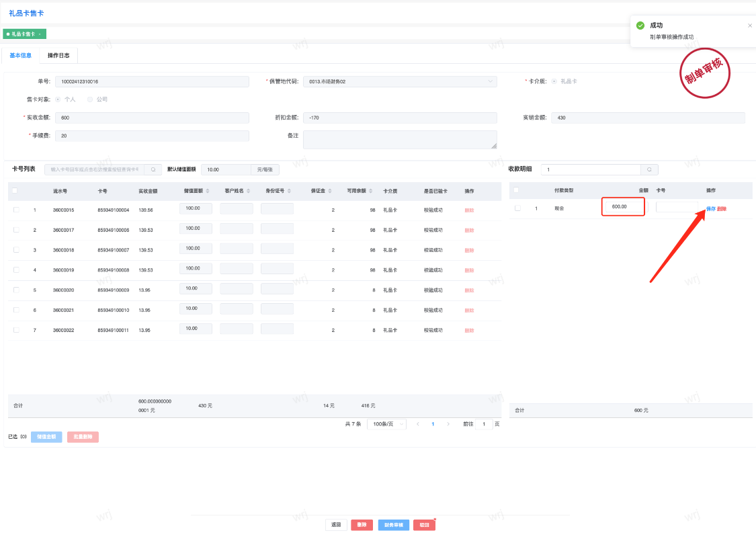Click the card number list search icon

[153, 170]
